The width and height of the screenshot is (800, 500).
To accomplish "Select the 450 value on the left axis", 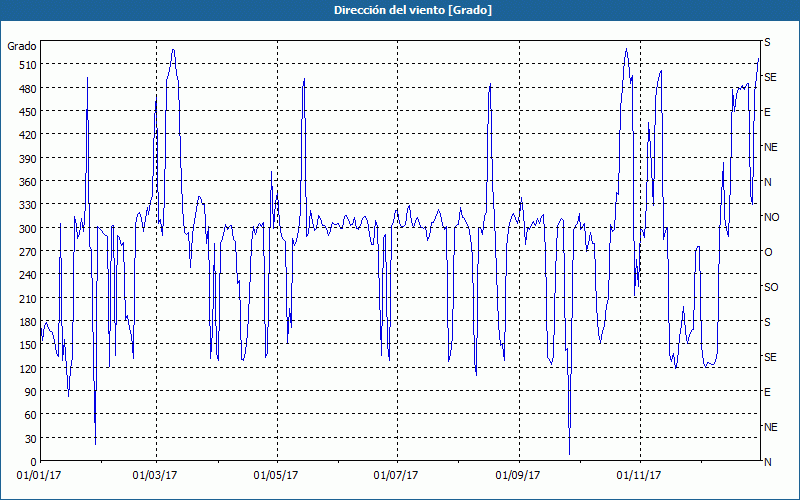I will (28, 112).
